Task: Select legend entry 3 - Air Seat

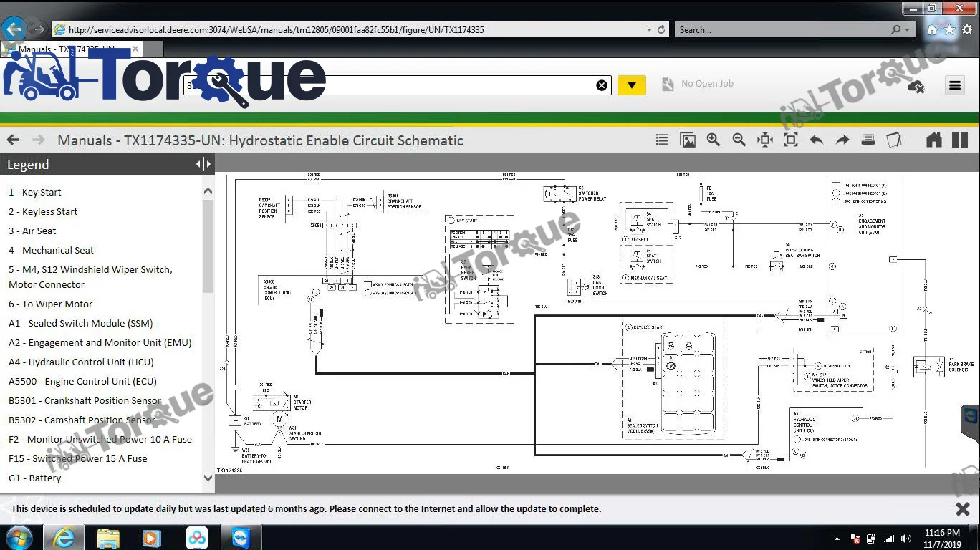Action: [x=32, y=231]
